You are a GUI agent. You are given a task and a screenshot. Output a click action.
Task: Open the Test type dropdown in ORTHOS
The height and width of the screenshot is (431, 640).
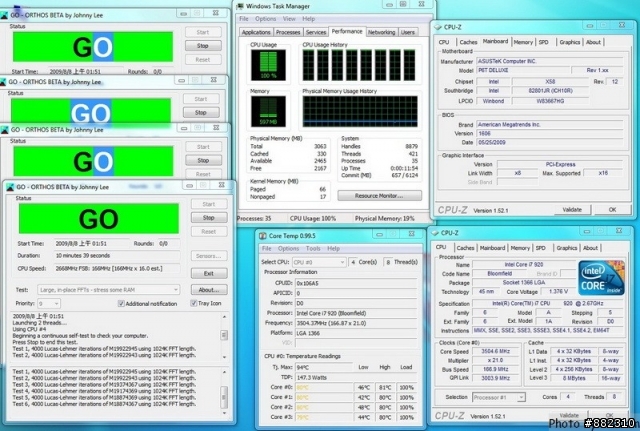[108, 290]
